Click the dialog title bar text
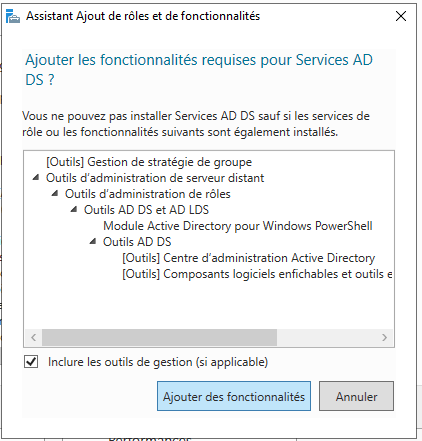 coord(143,16)
